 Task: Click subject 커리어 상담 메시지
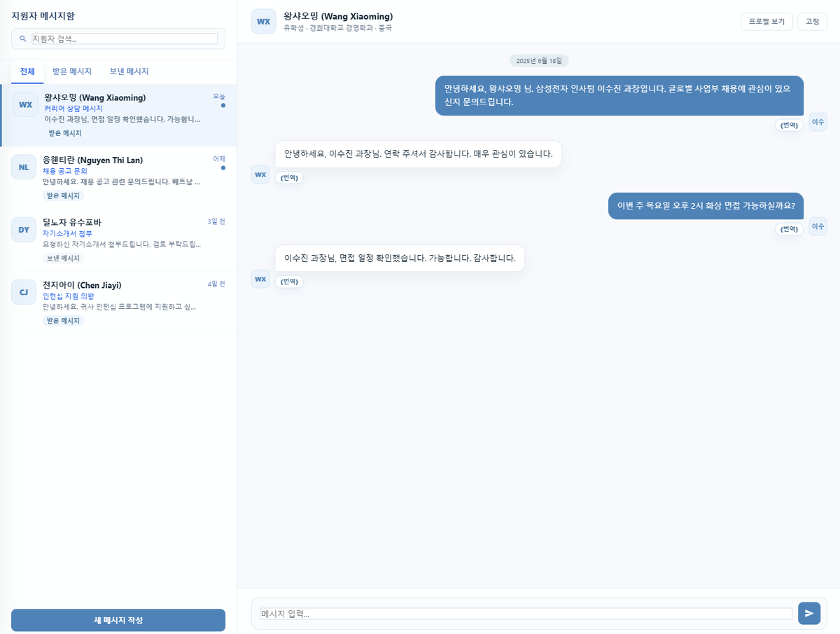73,109
